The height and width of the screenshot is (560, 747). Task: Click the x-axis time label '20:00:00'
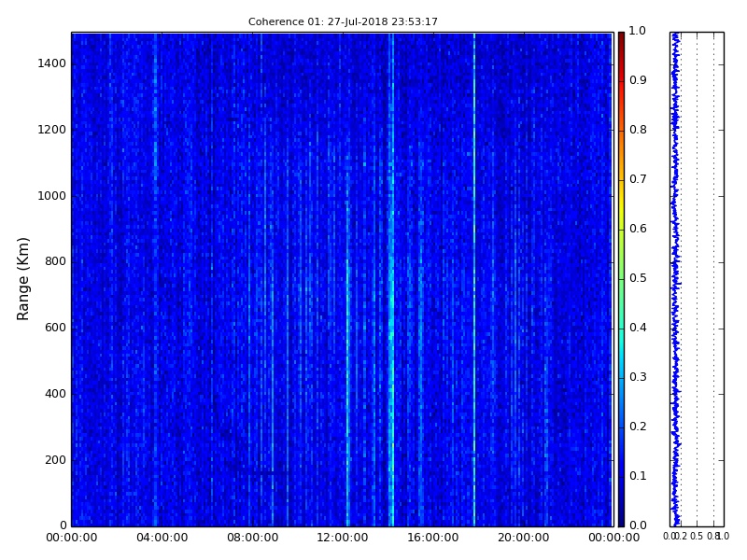click(x=524, y=538)
